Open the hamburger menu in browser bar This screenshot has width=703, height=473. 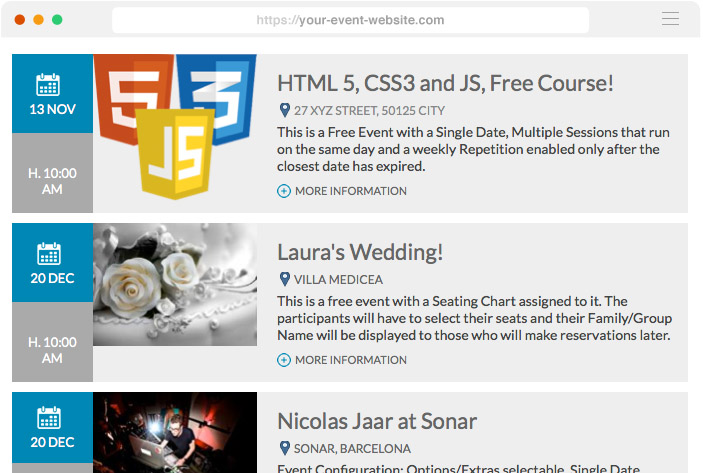point(670,19)
